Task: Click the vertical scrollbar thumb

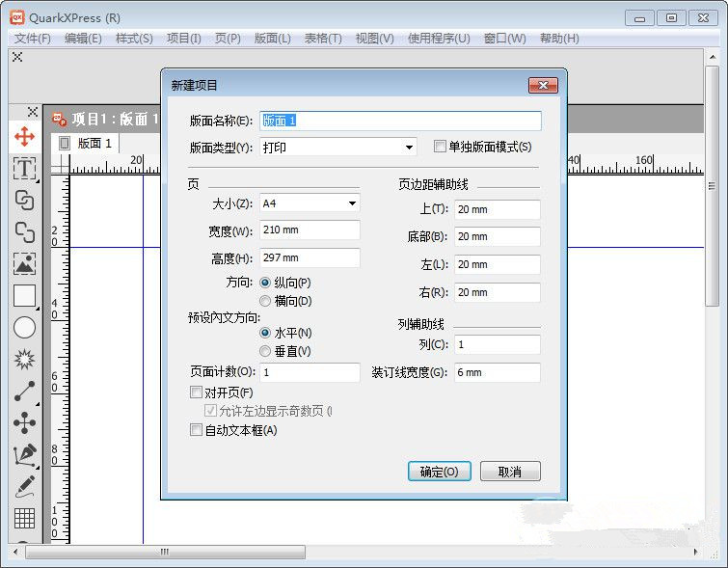Action: click(712, 186)
